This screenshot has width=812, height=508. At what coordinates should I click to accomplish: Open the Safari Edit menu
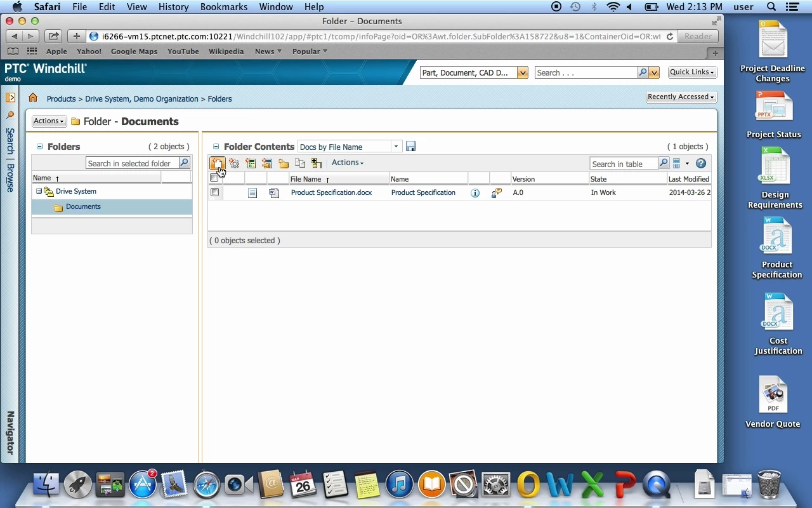tap(107, 7)
